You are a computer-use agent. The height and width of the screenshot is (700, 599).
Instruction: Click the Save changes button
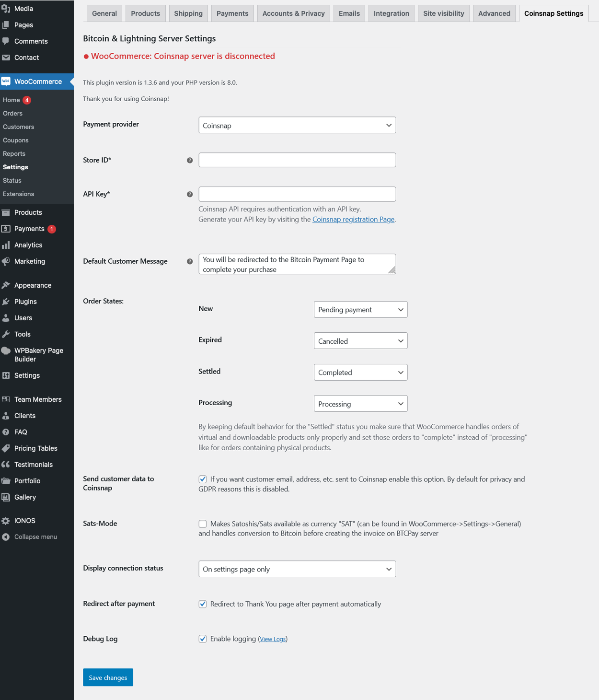coord(108,677)
